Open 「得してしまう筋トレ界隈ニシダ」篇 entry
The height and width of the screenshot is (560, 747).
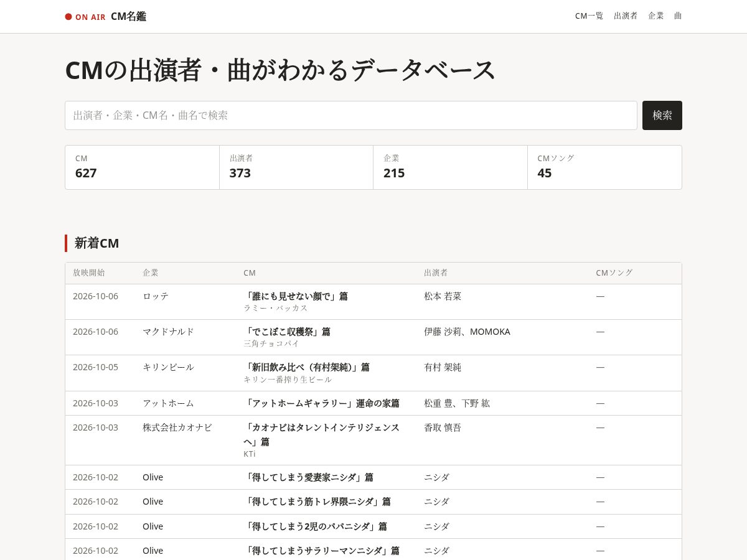(317, 502)
